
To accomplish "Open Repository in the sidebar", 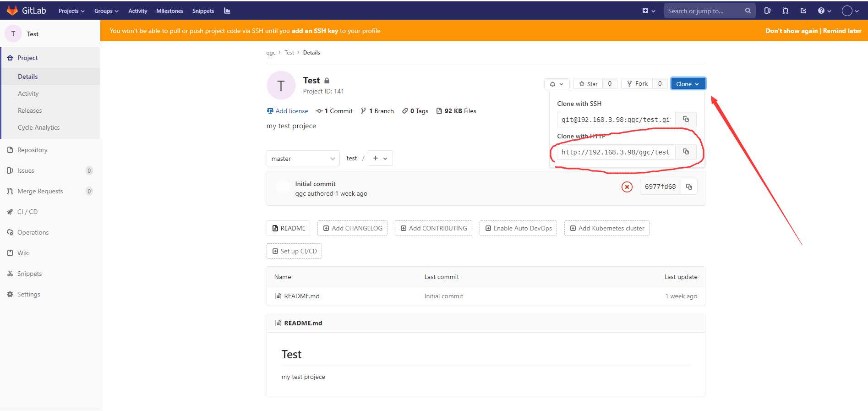I will tap(50, 150).
